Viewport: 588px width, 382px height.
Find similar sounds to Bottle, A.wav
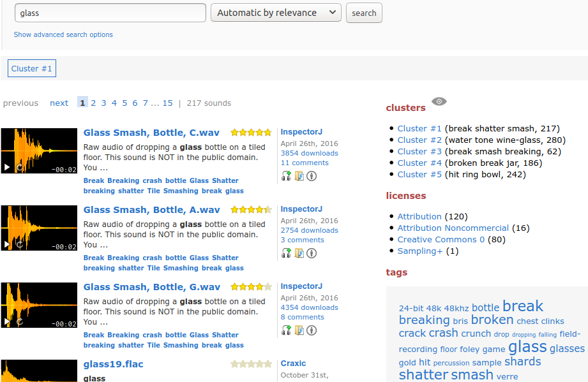click(x=286, y=253)
